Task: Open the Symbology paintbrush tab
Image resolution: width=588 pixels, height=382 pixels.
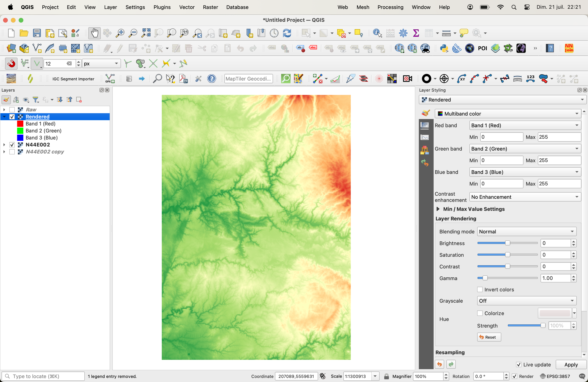Action: point(426,113)
